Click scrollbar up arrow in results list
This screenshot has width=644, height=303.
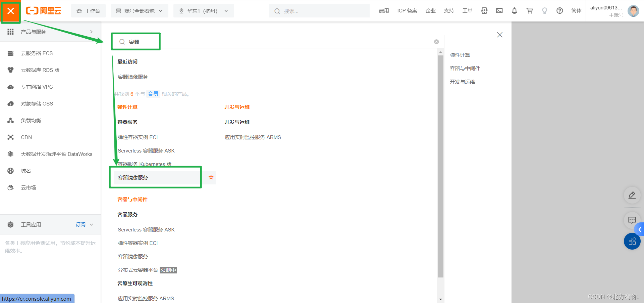tap(440, 52)
